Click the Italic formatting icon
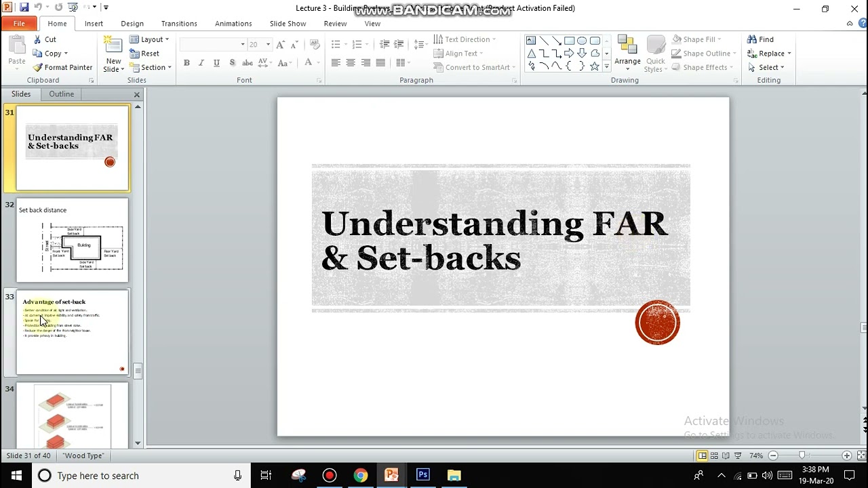Viewport: 868px width, 488px height. (201, 62)
